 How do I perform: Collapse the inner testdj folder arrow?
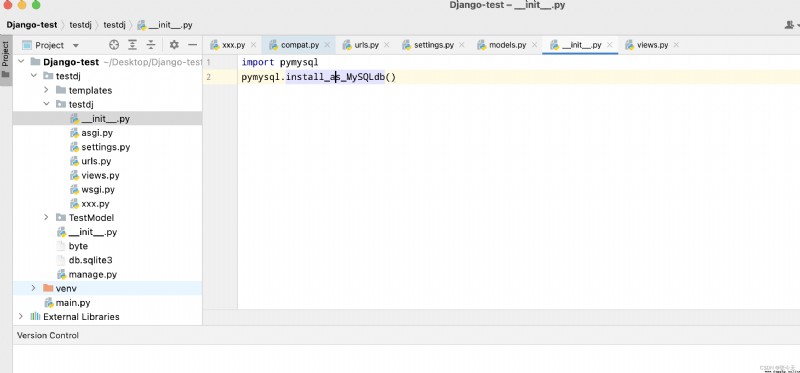click(x=46, y=104)
